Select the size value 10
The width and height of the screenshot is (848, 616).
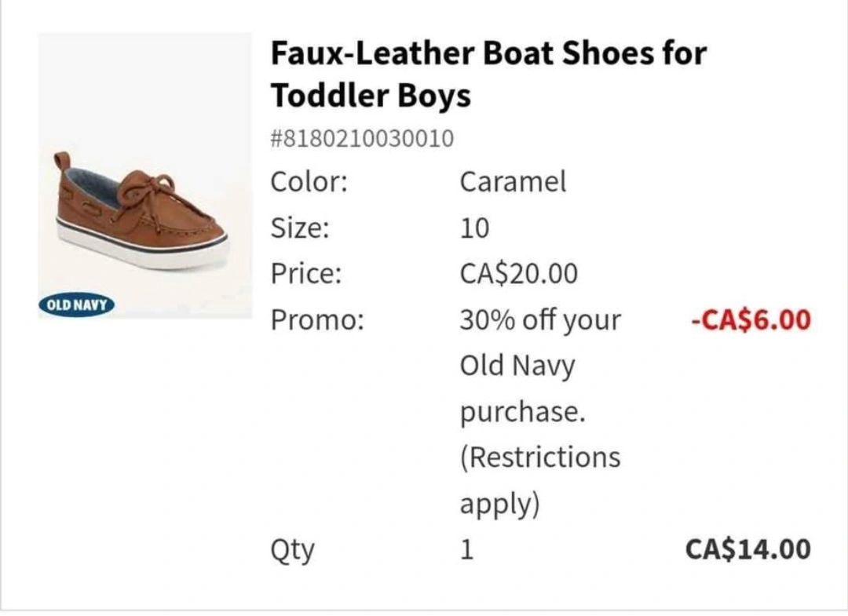[474, 228]
